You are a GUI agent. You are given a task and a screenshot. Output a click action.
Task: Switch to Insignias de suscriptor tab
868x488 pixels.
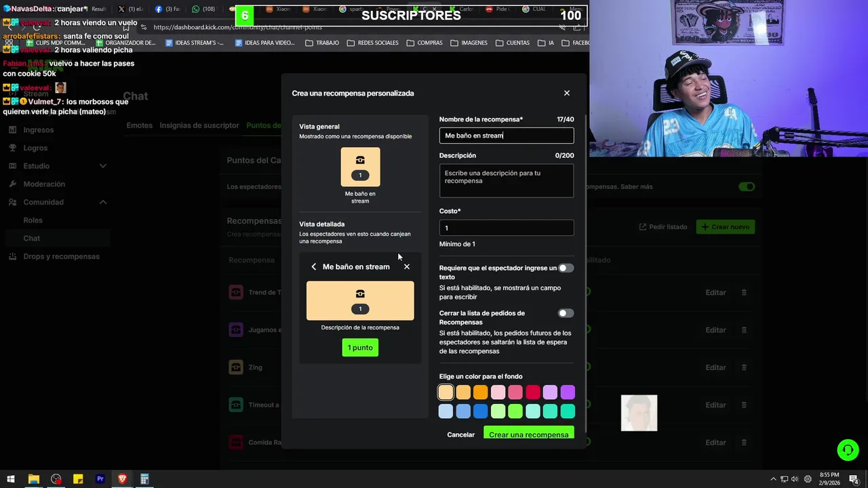[199, 125]
